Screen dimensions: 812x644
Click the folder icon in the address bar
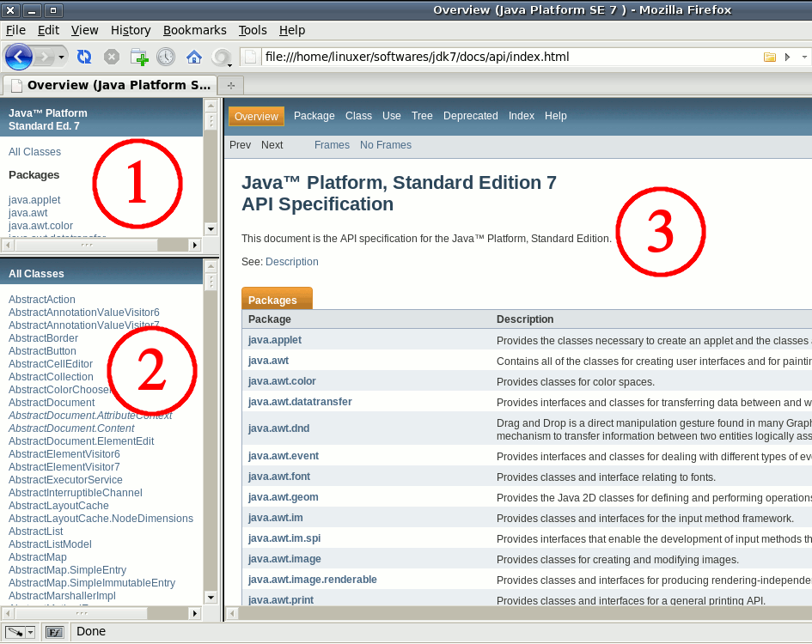click(x=770, y=57)
